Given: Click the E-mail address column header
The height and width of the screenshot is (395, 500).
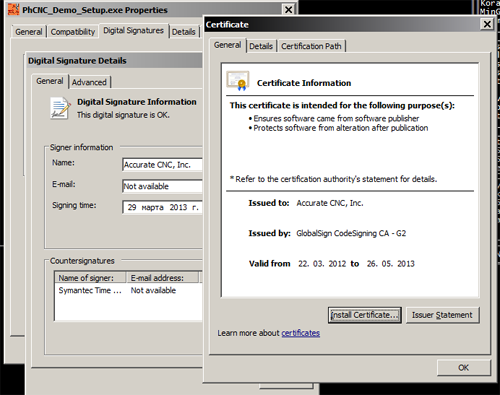Looking at the screenshot, I should click(x=163, y=278).
